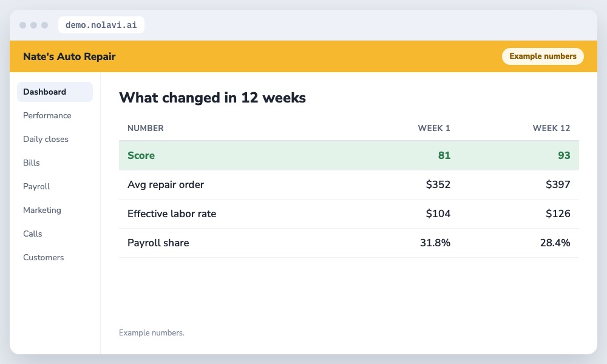Screen dimensions: 607x364
Task: Click the $126 value
Action: [x=558, y=214]
